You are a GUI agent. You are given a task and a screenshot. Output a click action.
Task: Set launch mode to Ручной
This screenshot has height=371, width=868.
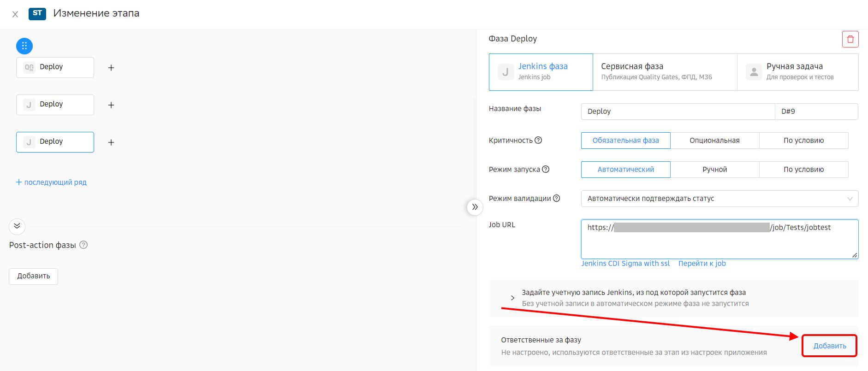714,170
